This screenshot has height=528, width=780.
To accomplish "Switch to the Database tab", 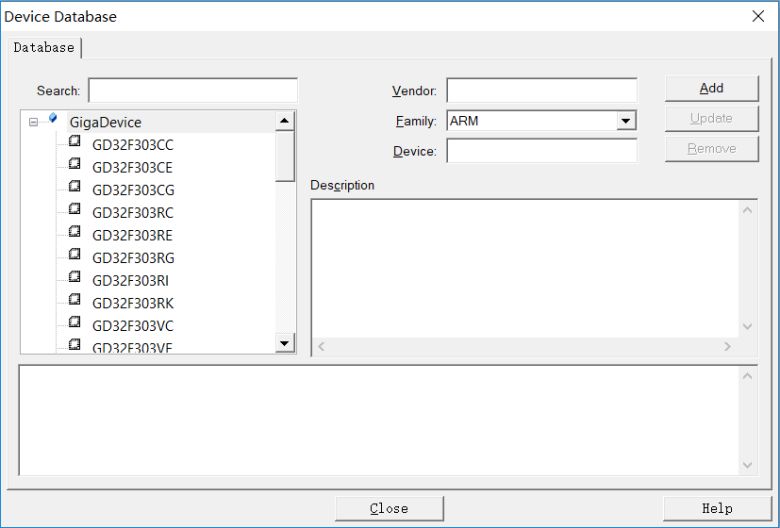I will click(x=44, y=48).
